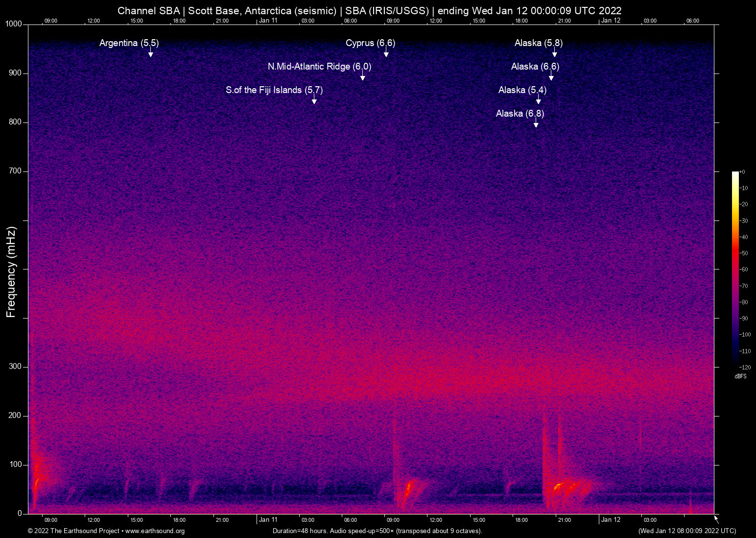Click the Jan 11 marker on the top time axis
Image resolution: width=756 pixels, height=538 pixels.
[268, 21]
